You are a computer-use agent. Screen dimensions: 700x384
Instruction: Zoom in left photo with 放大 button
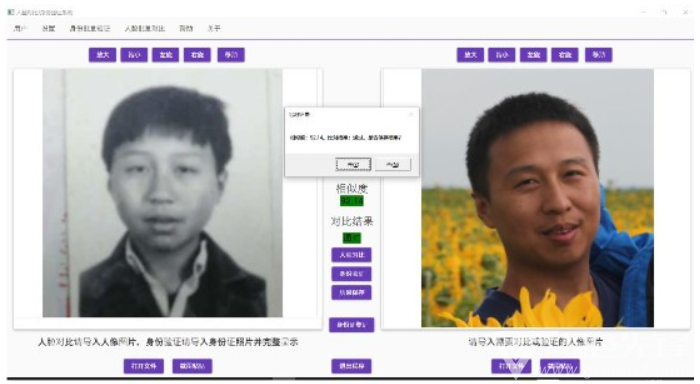click(102, 55)
